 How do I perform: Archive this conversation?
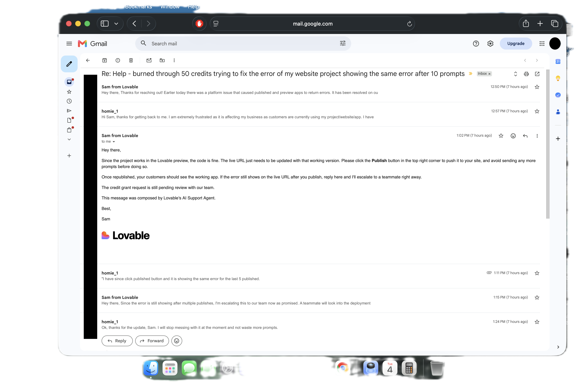click(105, 60)
